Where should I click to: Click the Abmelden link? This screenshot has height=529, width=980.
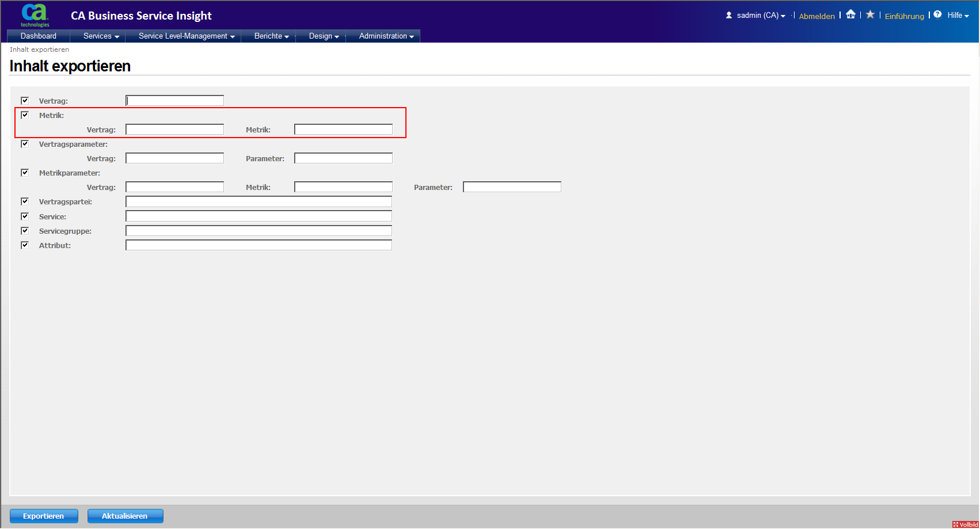click(x=816, y=16)
